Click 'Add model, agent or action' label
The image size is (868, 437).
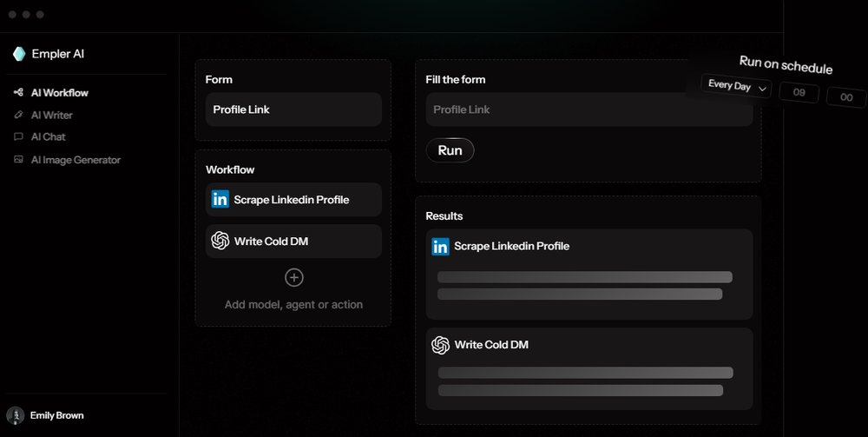tap(294, 305)
